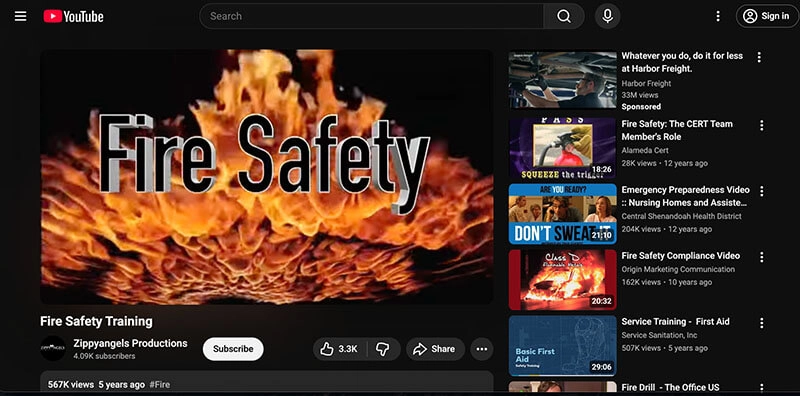Open title 'Emergency Preparedness Video'
Image resolution: width=800 pixels, height=396 pixels.
click(x=686, y=196)
